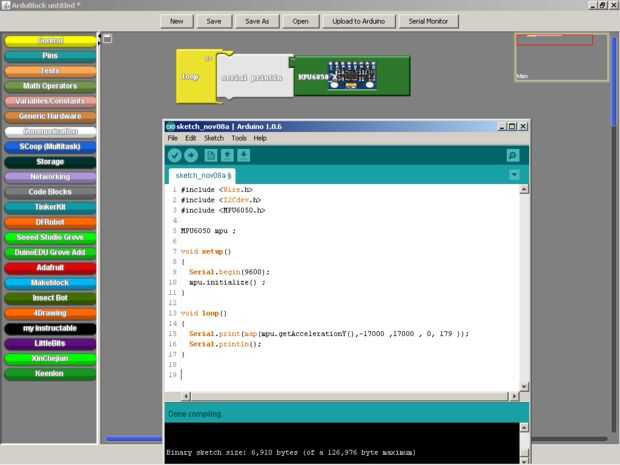
Task: Open the Serial Monitor magnifier icon
Action: tap(513, 155)
